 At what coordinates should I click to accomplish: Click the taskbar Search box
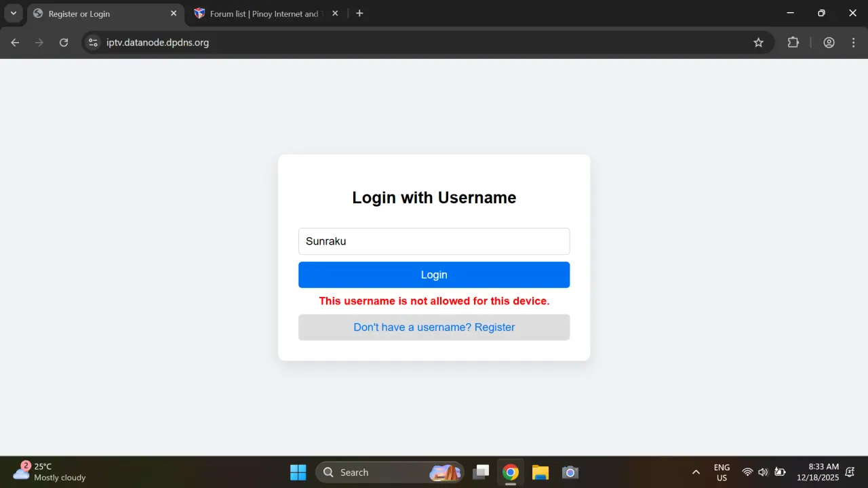(389, 472)
